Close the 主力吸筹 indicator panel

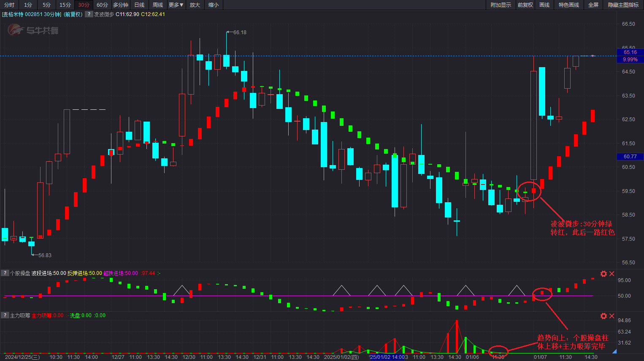click(612, 316)
